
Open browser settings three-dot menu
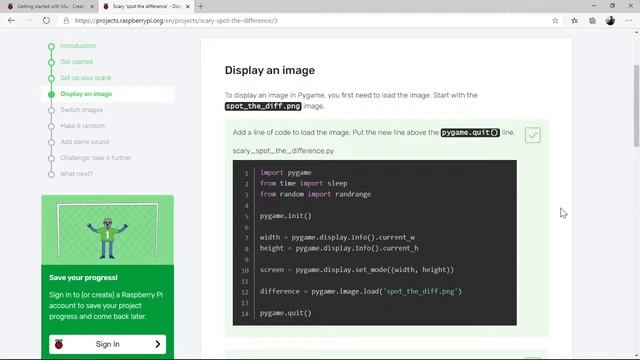(629, 20)
